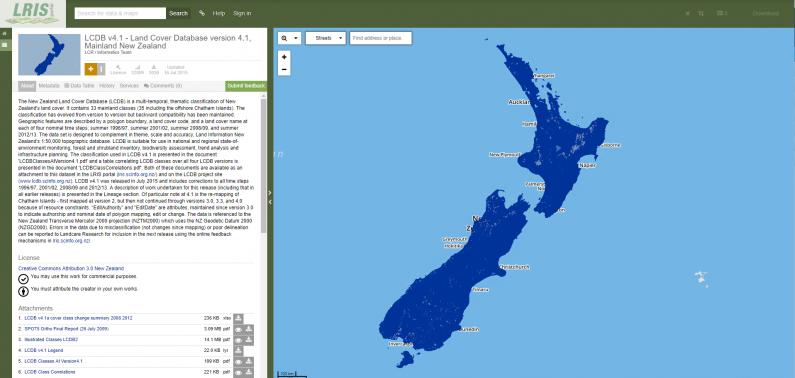The height and width of the screenshot is (378, 795).
Task: Open the LCDB v4.1 Legend link
Action: [x=44, y=350]
